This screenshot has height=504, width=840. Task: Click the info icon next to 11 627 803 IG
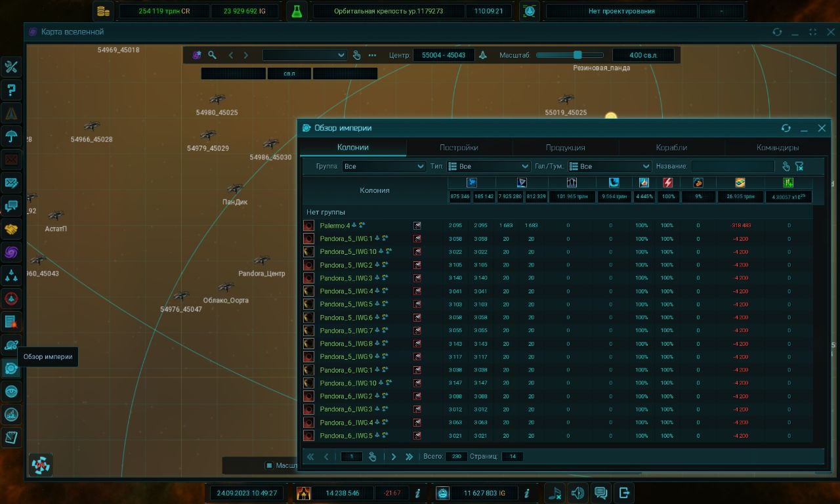pyautogui.click(x=526, y=493)
